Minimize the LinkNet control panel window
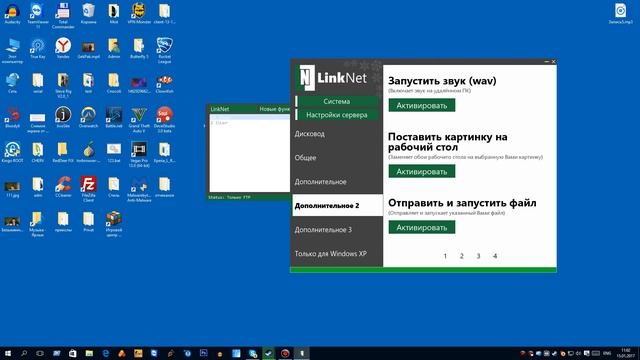The image size is (640, 360). (547, 62)
